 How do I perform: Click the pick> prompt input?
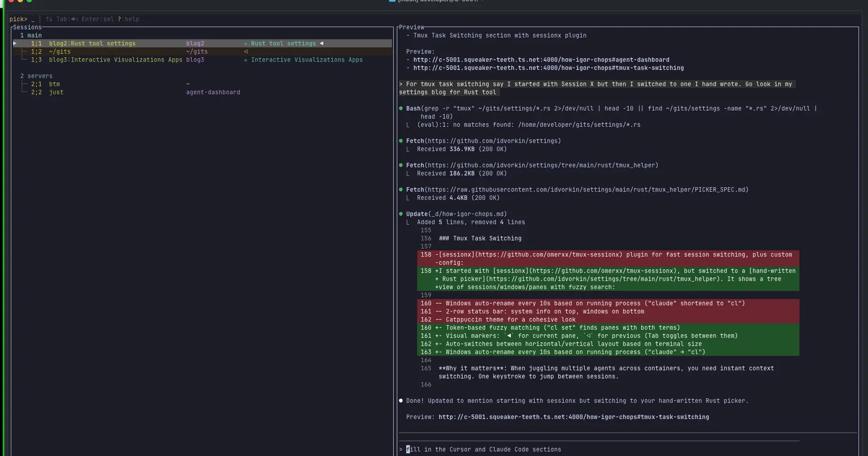pos(22,19)
